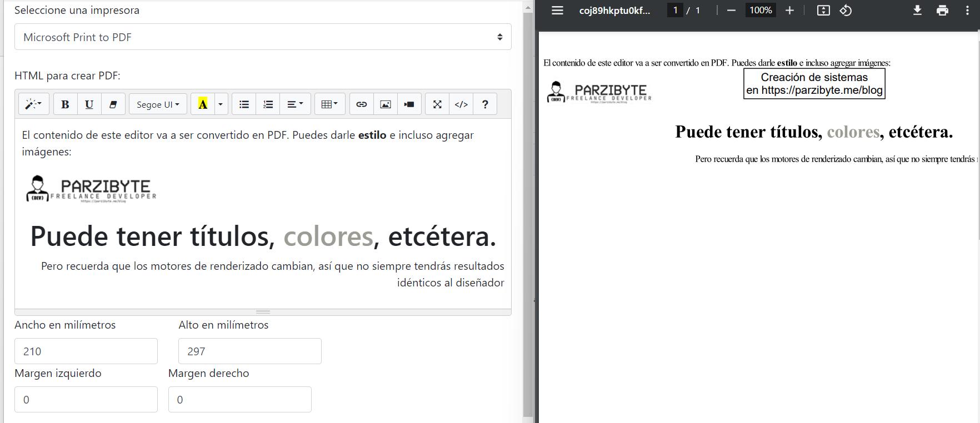
Task: Open editor help with the question mark
Action: point(485,104)
